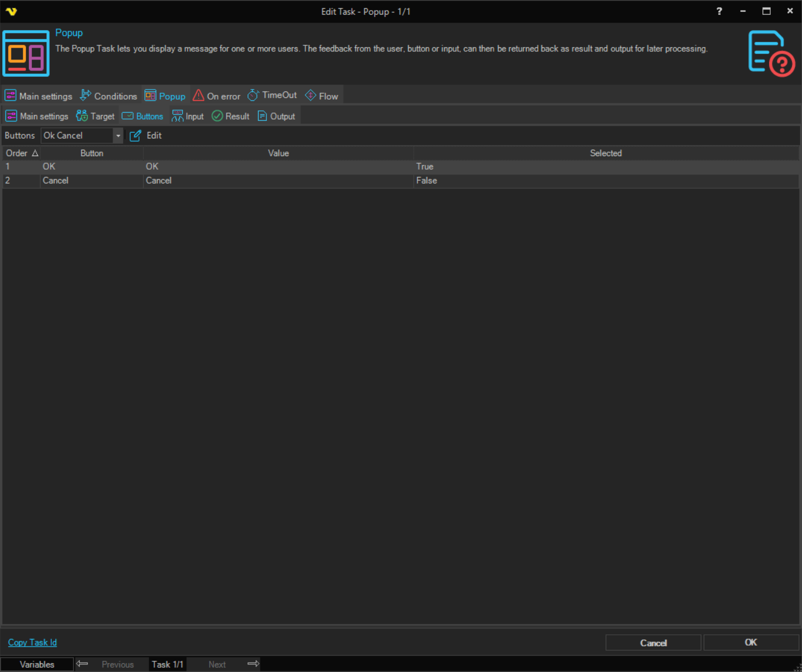Show the Output sub-tab
This screenshot has width=802, height=672.
click(x=276, y=117)
